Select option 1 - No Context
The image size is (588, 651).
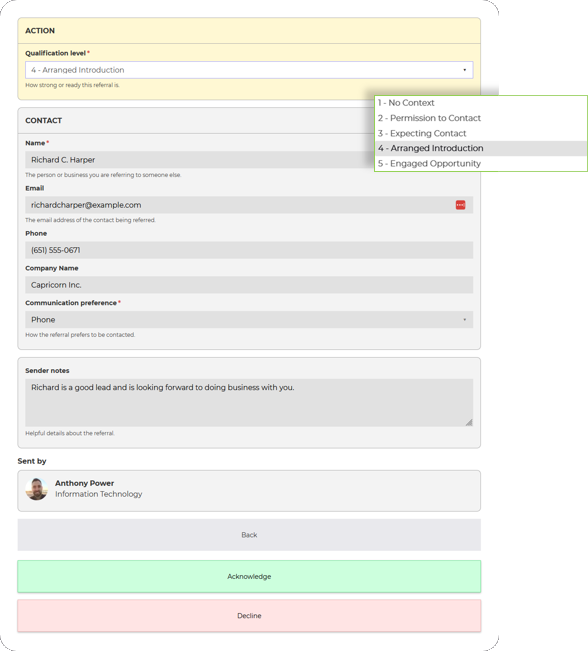[x=481, y=103]
